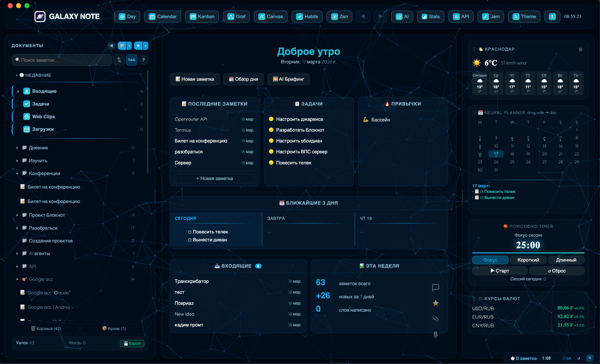600x364 pixels.
Task: Click the Поиск заметок search field
Action: pyautogui.click(x=62, y=60)
